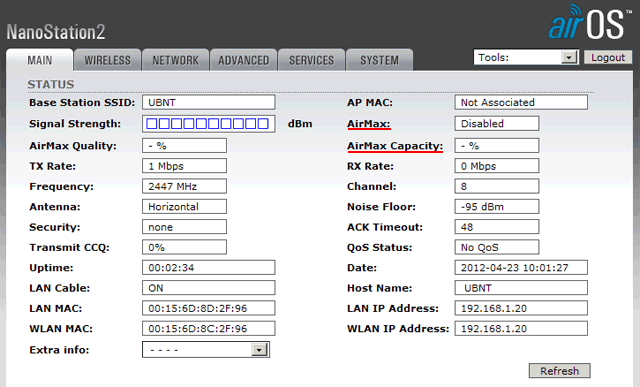Go to the ADVANCED tab

point(244,60)
